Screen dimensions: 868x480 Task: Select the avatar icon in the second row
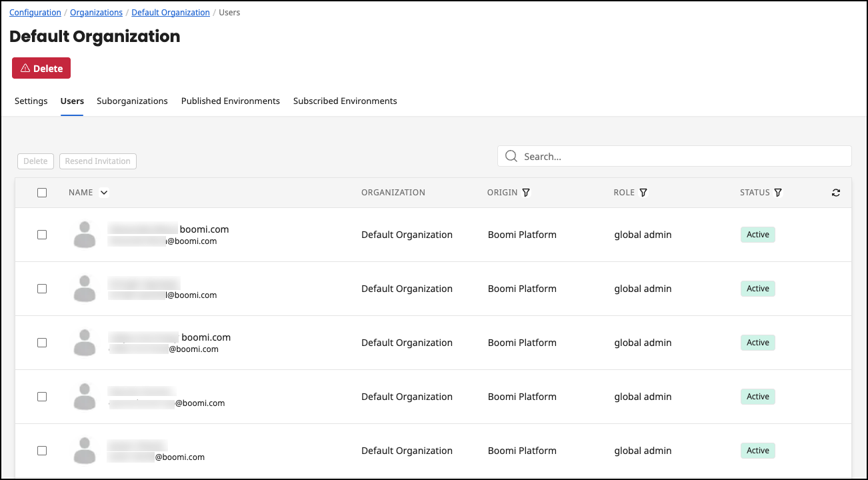[84, 289]
